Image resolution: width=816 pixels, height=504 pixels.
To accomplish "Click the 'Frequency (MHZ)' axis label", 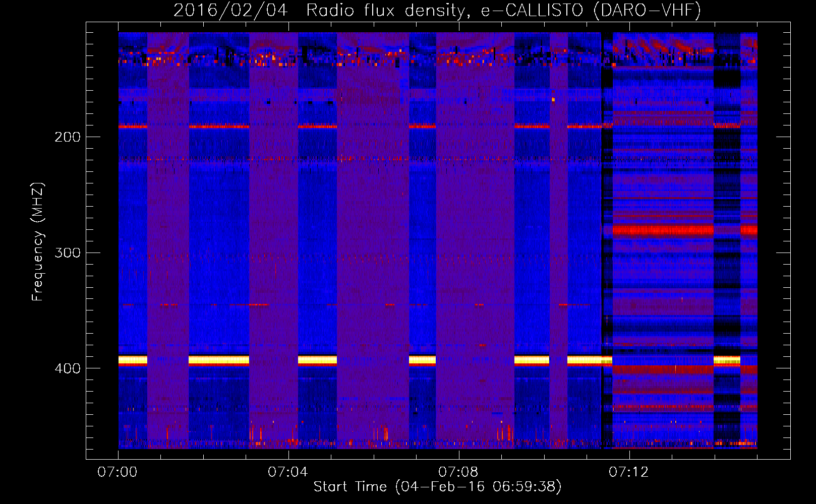I will [38, 242].
